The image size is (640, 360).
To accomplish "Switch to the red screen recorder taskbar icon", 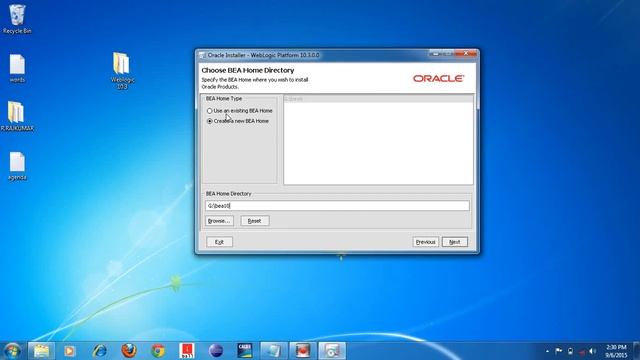I will [x=303, y=351].
